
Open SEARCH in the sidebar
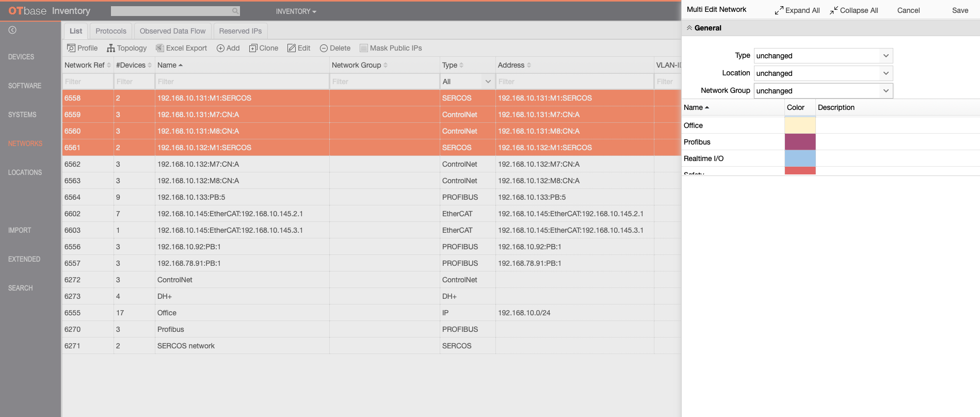tap(21, 288)
